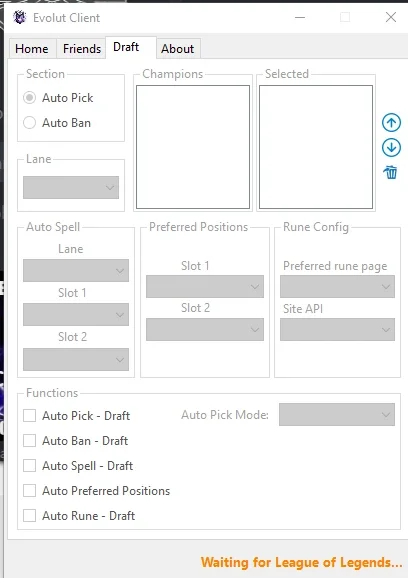
Task: Minimize the Evolut Client window
Action: coord(300,17)
